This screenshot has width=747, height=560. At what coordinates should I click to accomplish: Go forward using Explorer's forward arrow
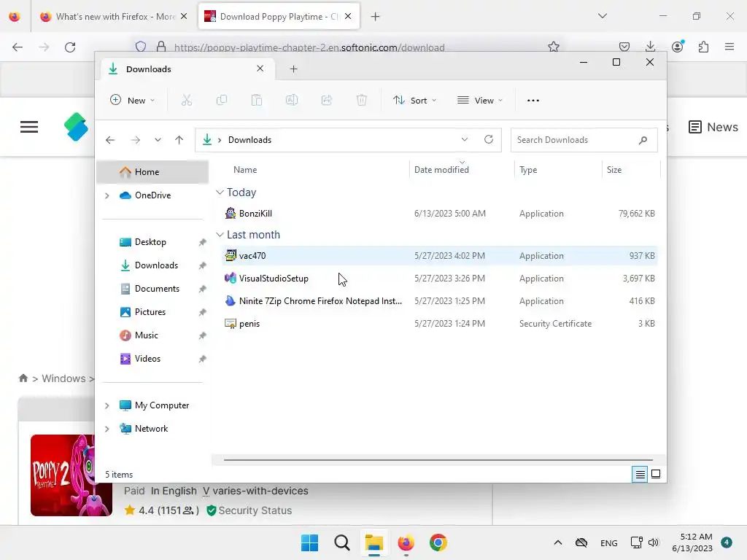tap(135, 140)
